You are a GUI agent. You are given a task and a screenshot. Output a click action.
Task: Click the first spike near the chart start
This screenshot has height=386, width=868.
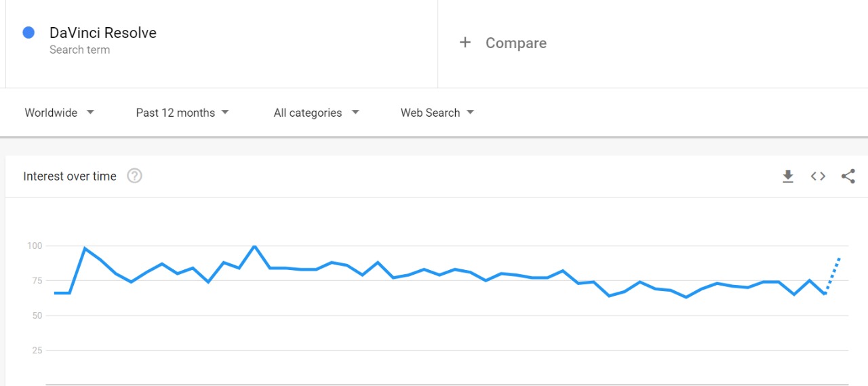(85, 248)
